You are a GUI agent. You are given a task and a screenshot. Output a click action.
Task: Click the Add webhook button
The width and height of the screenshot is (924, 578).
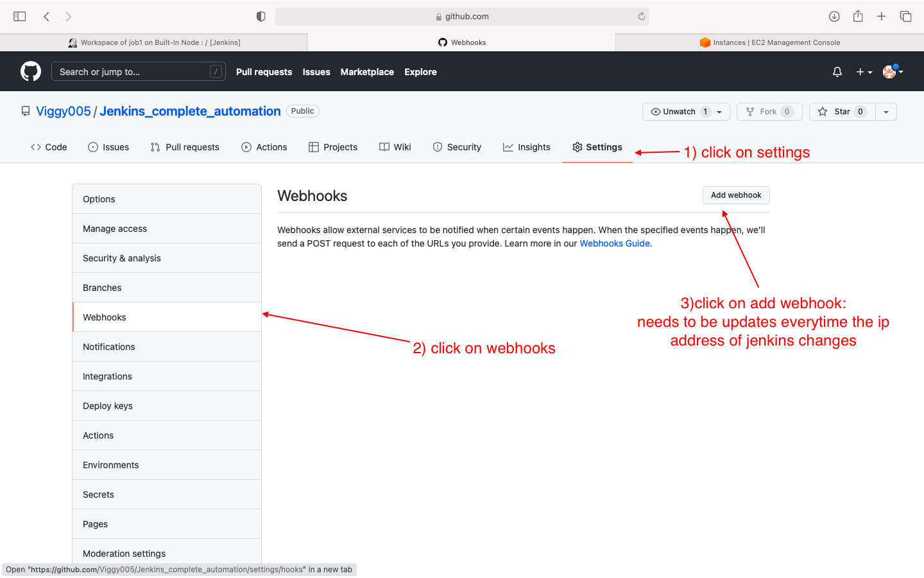tap(736, 195)
